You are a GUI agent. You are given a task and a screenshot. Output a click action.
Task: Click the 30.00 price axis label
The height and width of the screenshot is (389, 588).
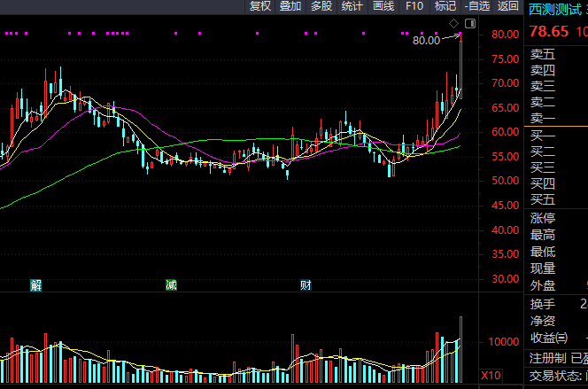click(x=505, y=279)
